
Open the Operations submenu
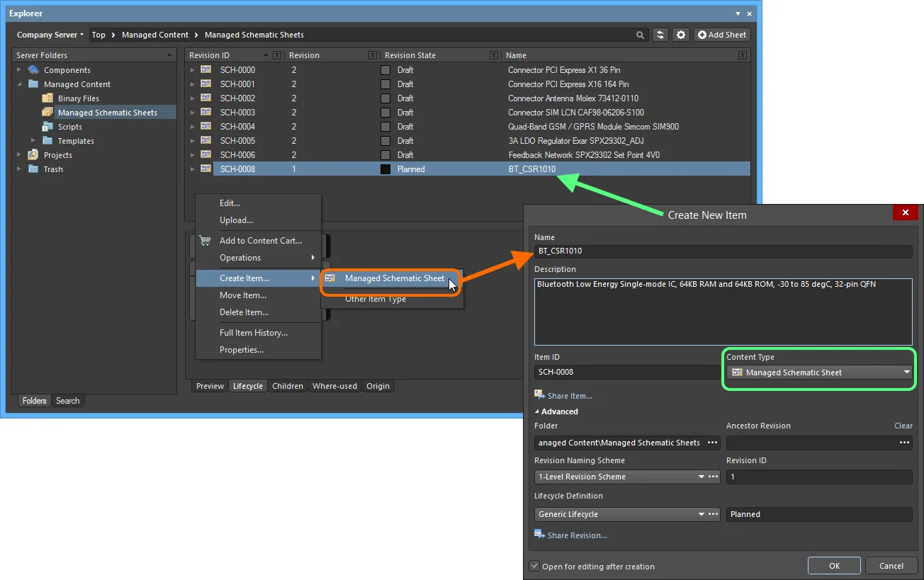(259, 258)
